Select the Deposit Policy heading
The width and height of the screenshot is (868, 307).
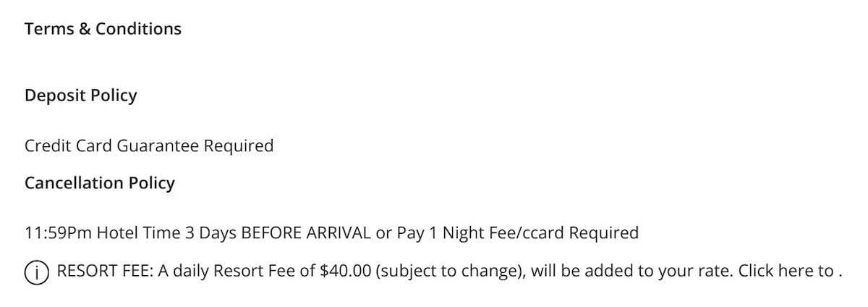80,96
